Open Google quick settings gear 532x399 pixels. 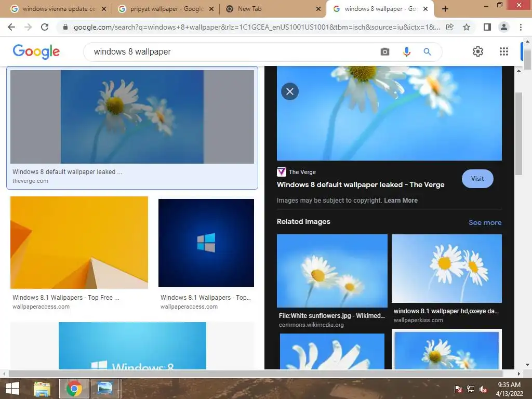(x=478, y=51)
